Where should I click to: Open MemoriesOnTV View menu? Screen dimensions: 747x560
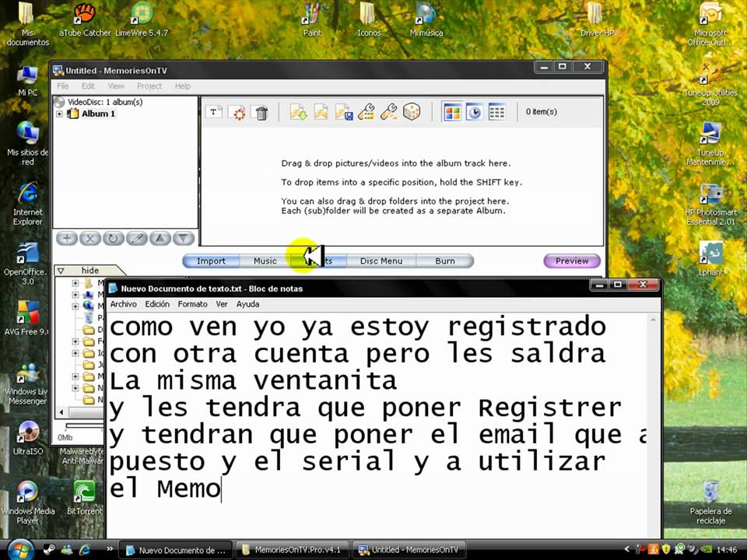(116, 86)
